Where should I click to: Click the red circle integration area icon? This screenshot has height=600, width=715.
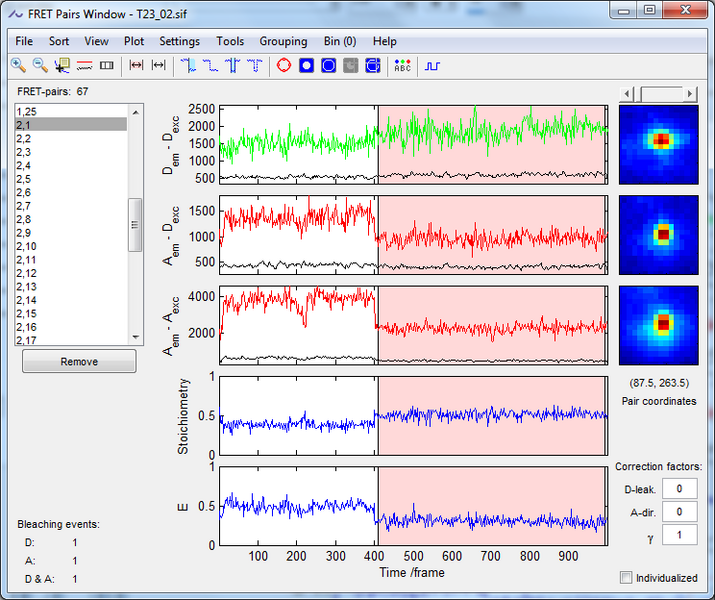[283, 66]
